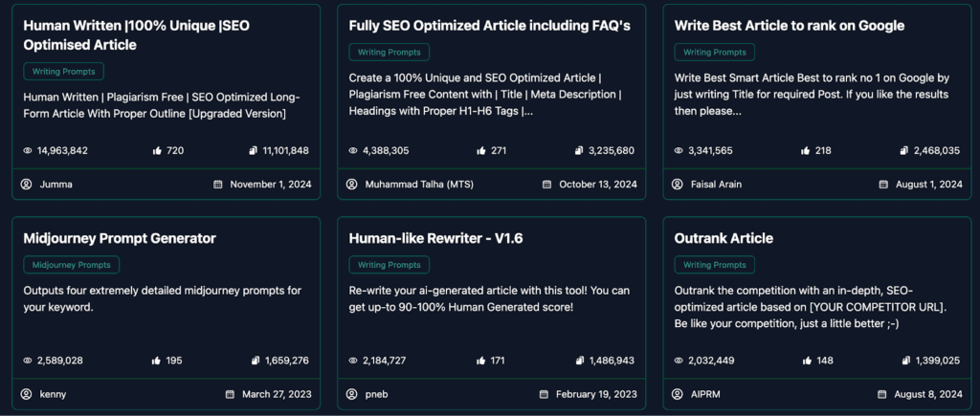Click user icon next to AIPRM author
The image size is (980, 416).
tap(677, 393)
